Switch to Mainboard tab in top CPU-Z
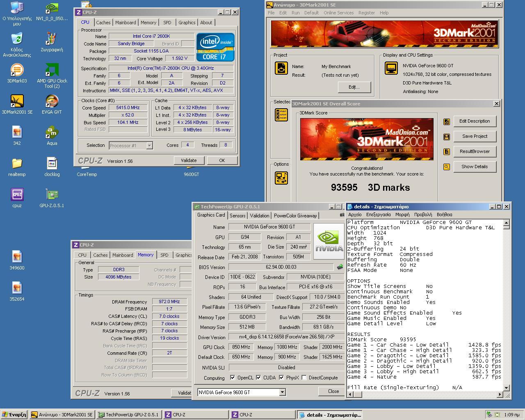 pyautogui.click(x=126, y=23)
